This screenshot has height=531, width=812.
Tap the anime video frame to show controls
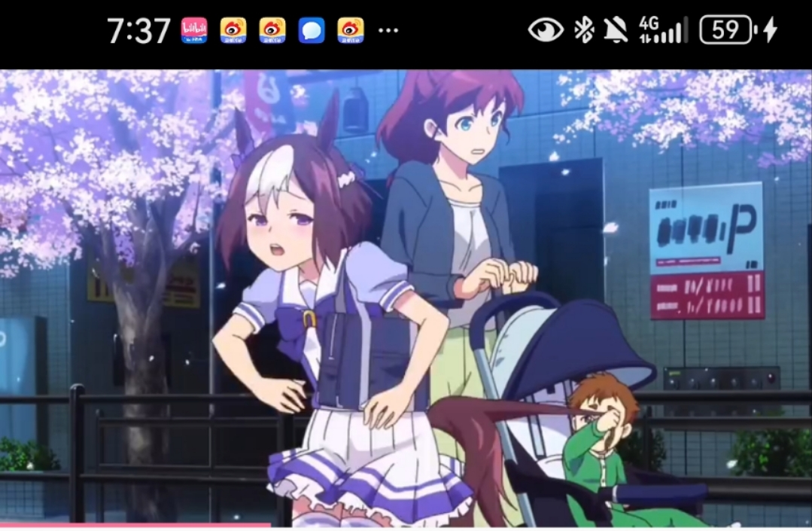tap(406, 298)
